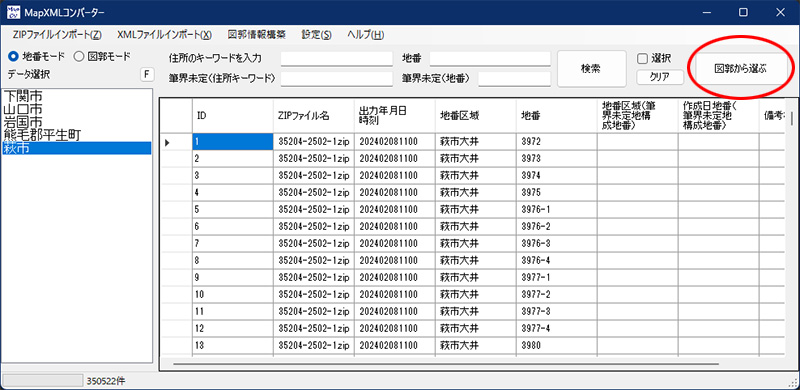Viewport: 800px width, 390px height.
Task: Focus the 住所のキーワードを入力 text field
Action: tap(337, 58)
